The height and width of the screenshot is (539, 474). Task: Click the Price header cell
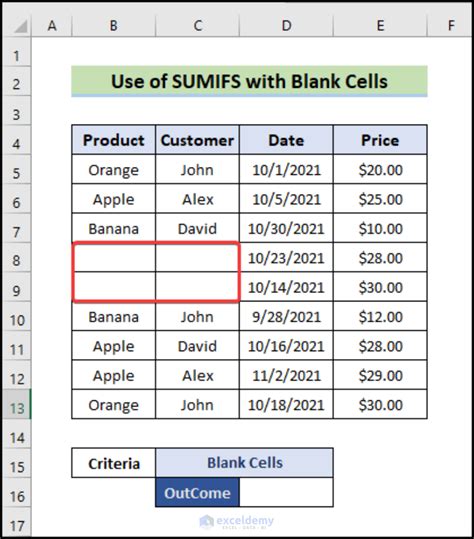pyautogui.click(x=380, y=140)
